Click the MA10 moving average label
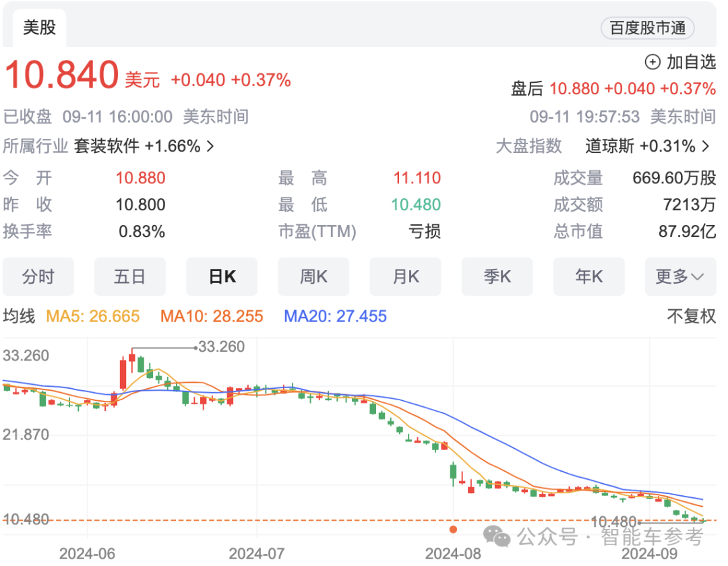This screenshot has height=566, width=728. coord(212,316)
